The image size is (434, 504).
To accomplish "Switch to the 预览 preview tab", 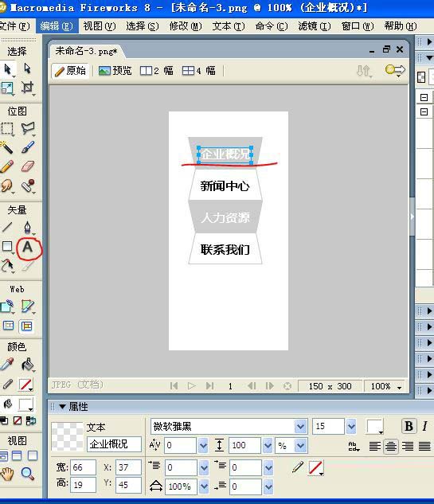I will click(x=115, y=70).
